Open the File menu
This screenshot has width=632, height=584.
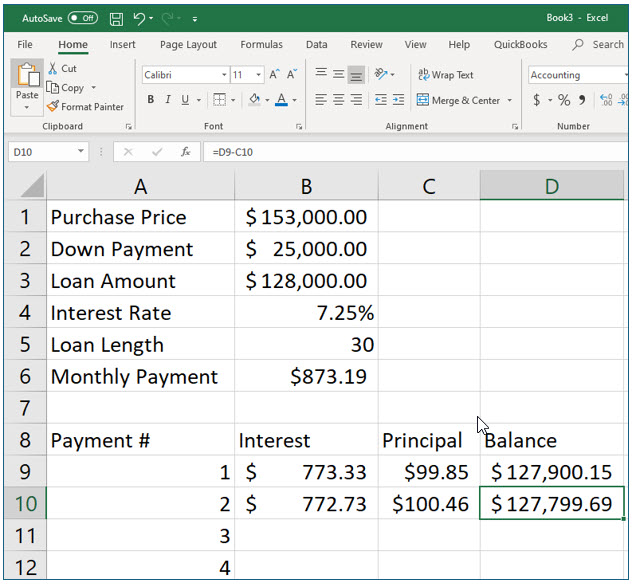[25, 44]
